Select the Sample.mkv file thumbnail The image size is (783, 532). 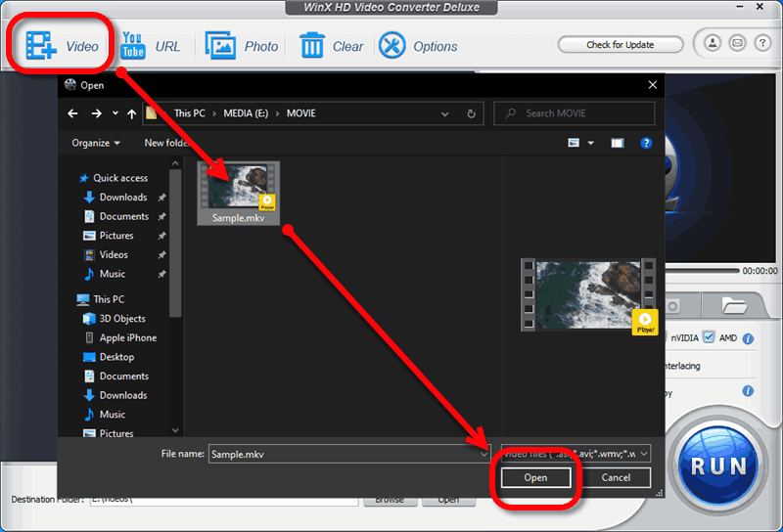238,193
